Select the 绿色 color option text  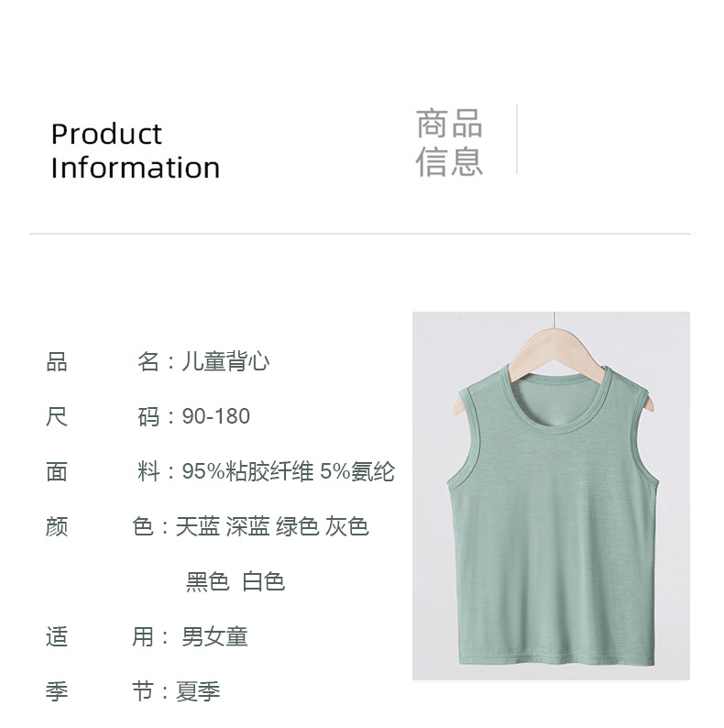tap(298, 526)
